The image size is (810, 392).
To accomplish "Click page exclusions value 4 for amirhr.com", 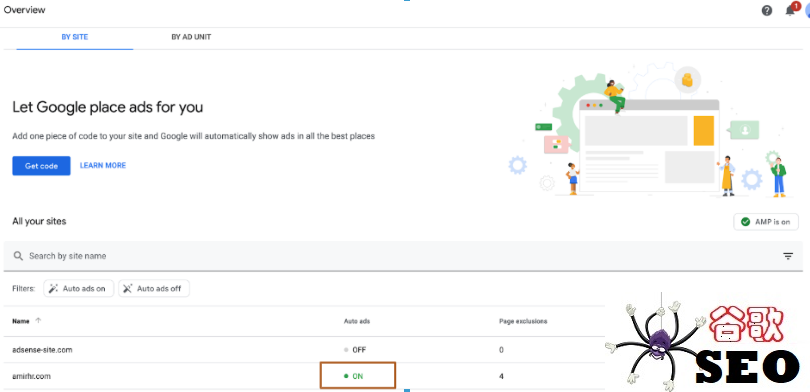I will point(502,377).
